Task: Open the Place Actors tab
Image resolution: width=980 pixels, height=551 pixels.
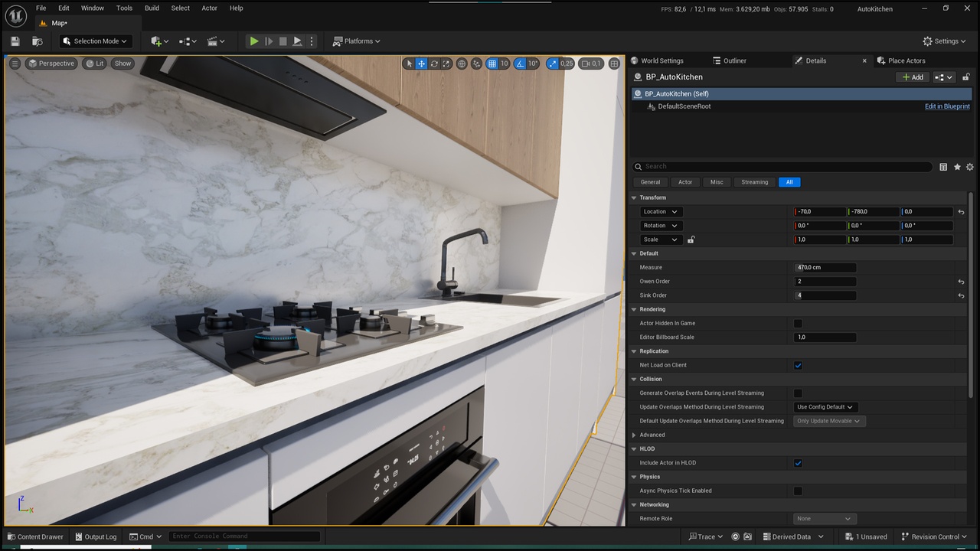Action: pyautogui.click(x=906, y=60)
